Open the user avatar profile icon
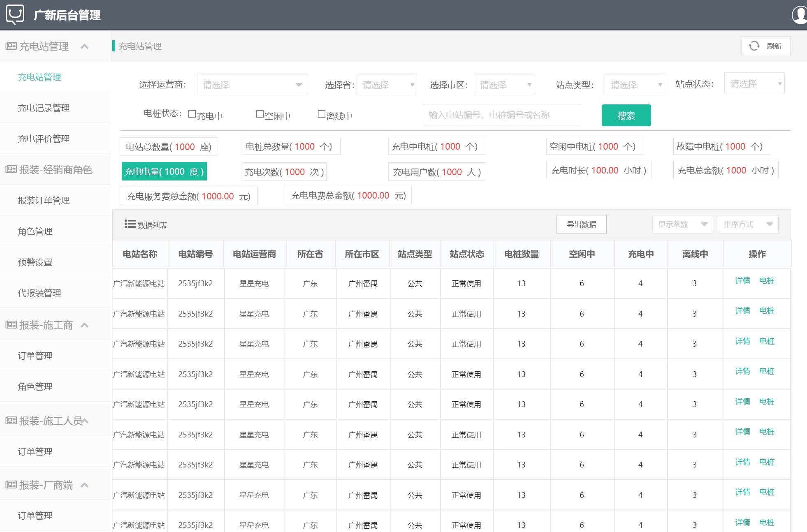The image size is (807, 532). click(800, 15)
